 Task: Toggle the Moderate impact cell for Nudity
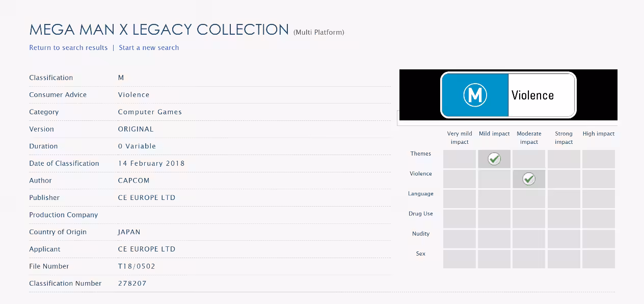coord(528,239)
